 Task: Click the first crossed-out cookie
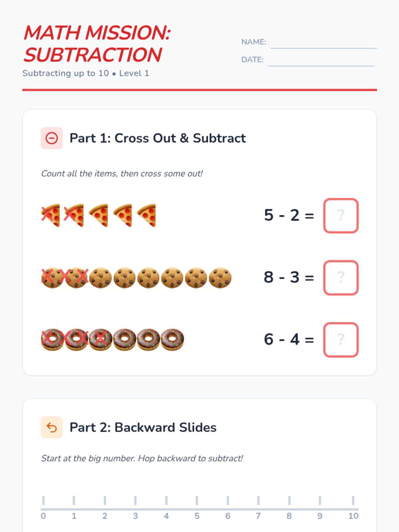pyautogui.click(x=52, y=278)
